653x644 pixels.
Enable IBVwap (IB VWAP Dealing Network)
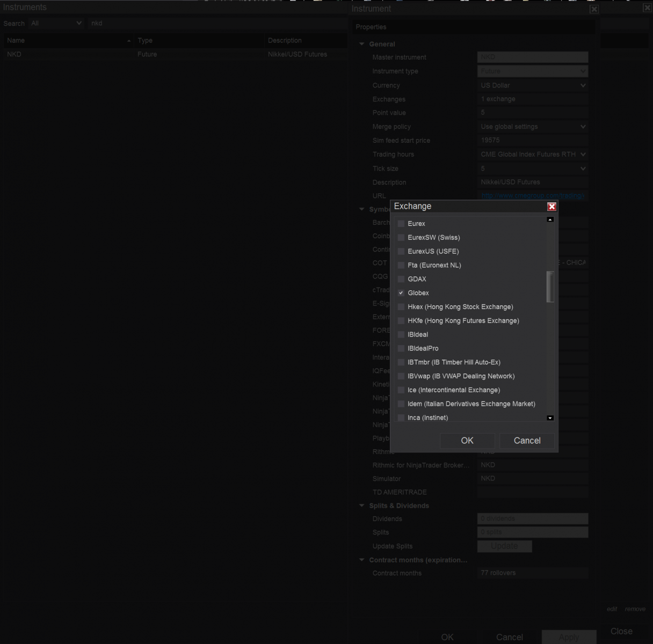pyautogui.click(x=401, y=376)
